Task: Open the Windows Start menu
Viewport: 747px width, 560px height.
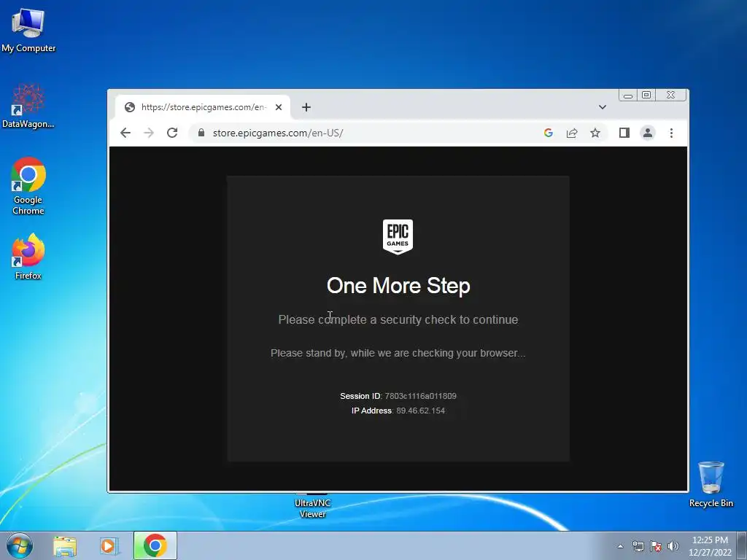Action: [19, 545]
